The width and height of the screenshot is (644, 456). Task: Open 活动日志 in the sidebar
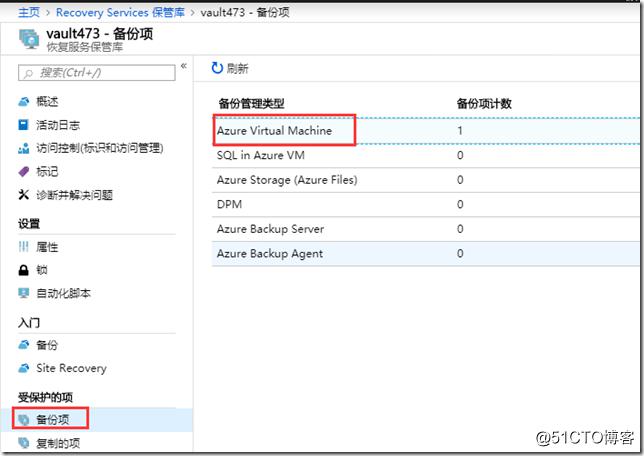58,125
